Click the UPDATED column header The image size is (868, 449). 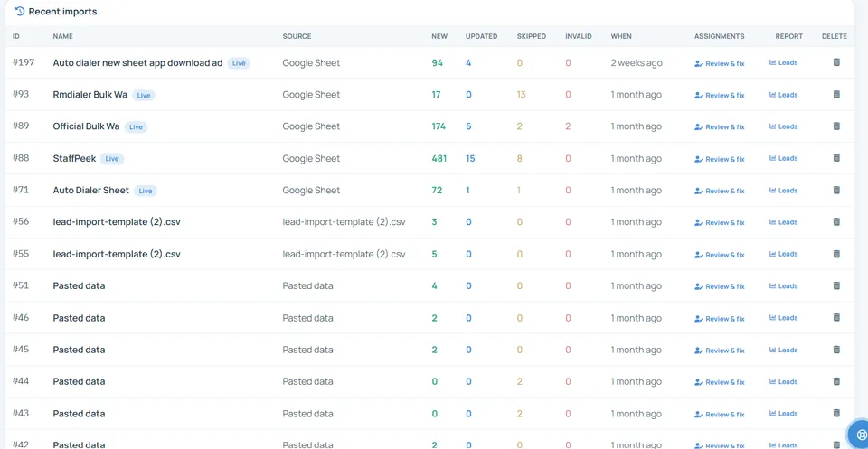point(481,36)
